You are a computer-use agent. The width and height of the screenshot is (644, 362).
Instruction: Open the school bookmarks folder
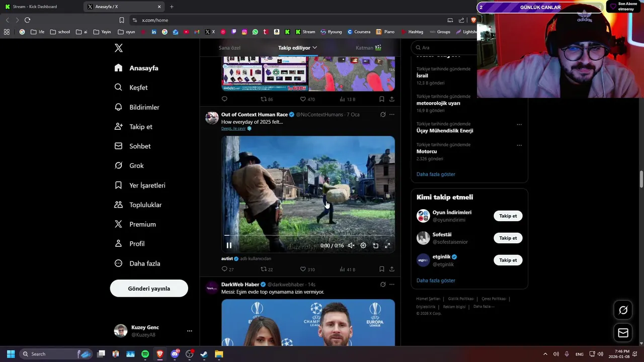tap(60, 32)
